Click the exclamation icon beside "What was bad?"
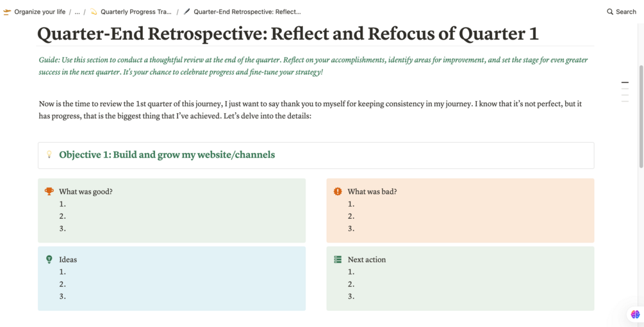This screenshot has height=327, width=644. pyautogui.click(x=338, y=191)
